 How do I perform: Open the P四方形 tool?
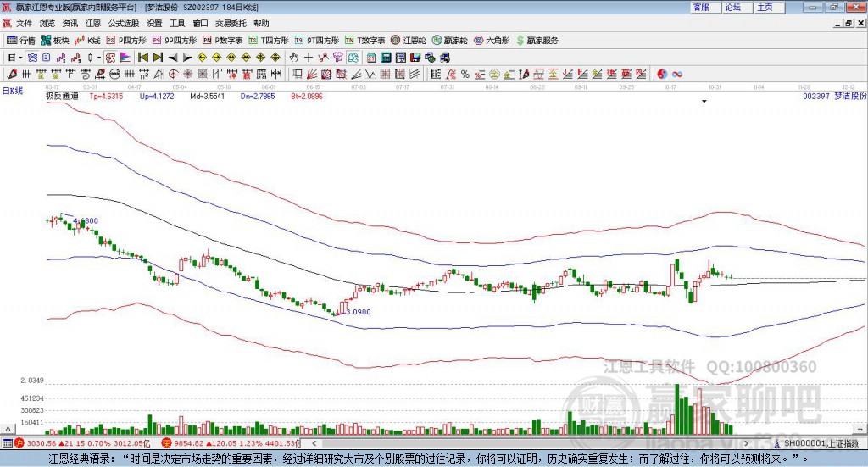click(x=126, y=41)
